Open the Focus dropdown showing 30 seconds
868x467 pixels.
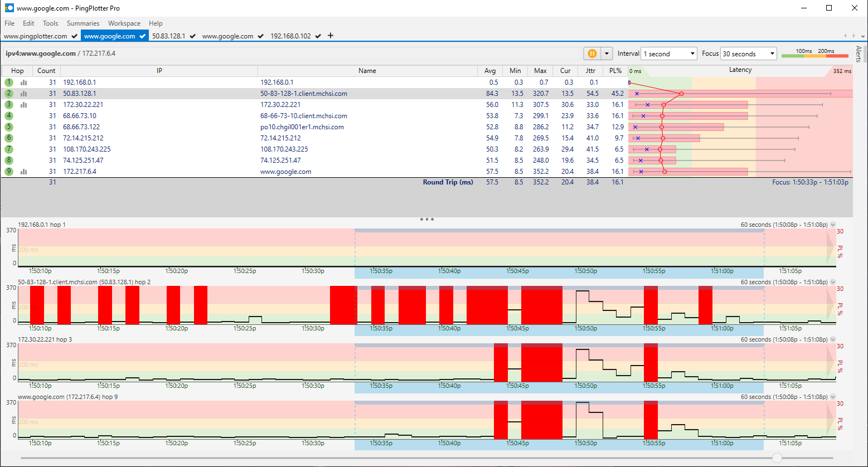tap(749, 53)
